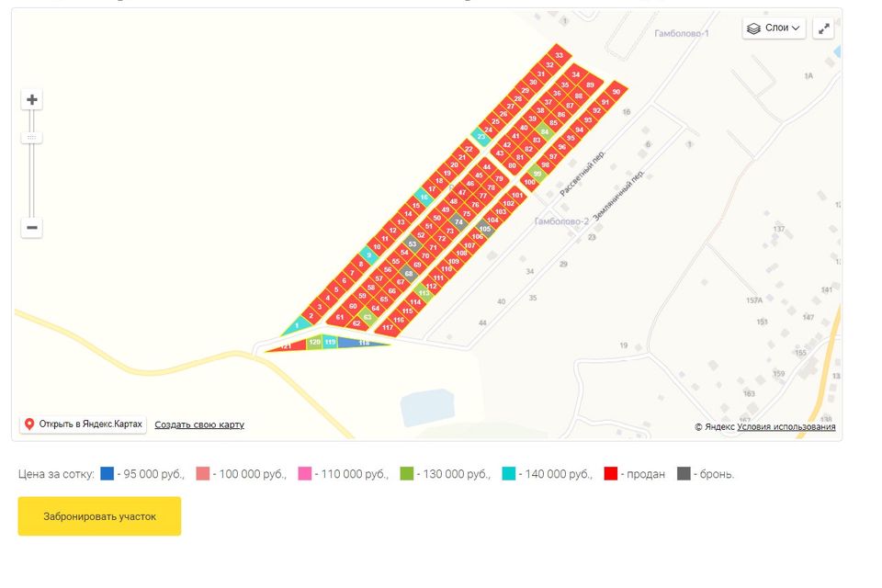The width and height of the screenshot is (882, 588).
Task: Click the map zoom slider handle
Action: coord(32,137)
